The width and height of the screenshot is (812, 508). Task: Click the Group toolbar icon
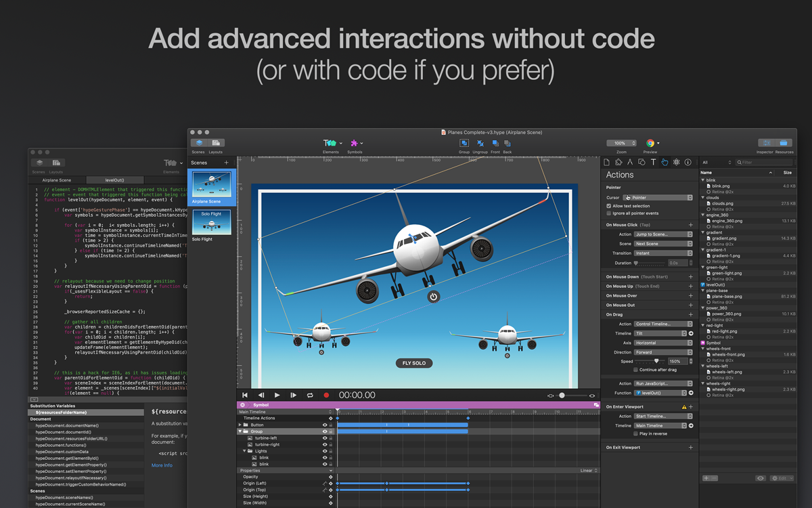pos(464,143)
